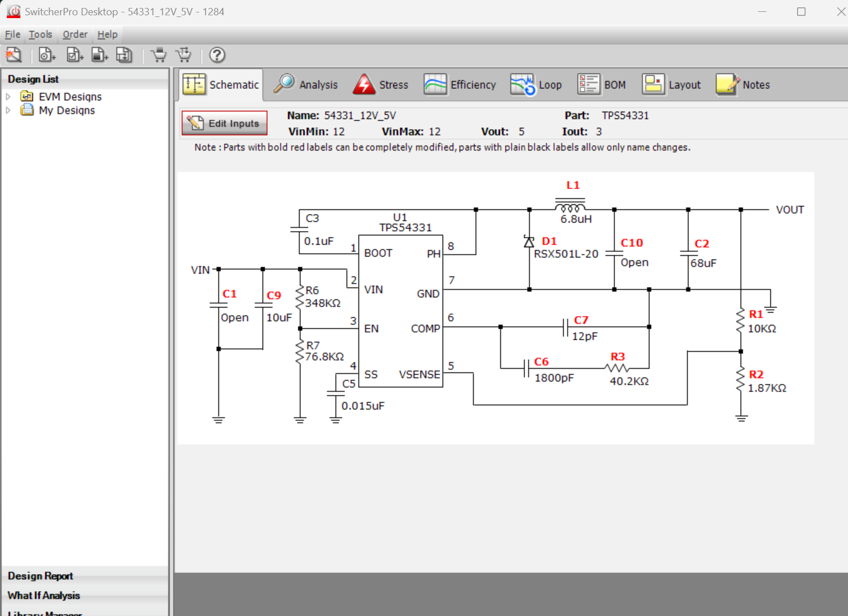Switch to the Layout tab label
The width and height of the screenshot is (848, 616).
pos(685,85)
